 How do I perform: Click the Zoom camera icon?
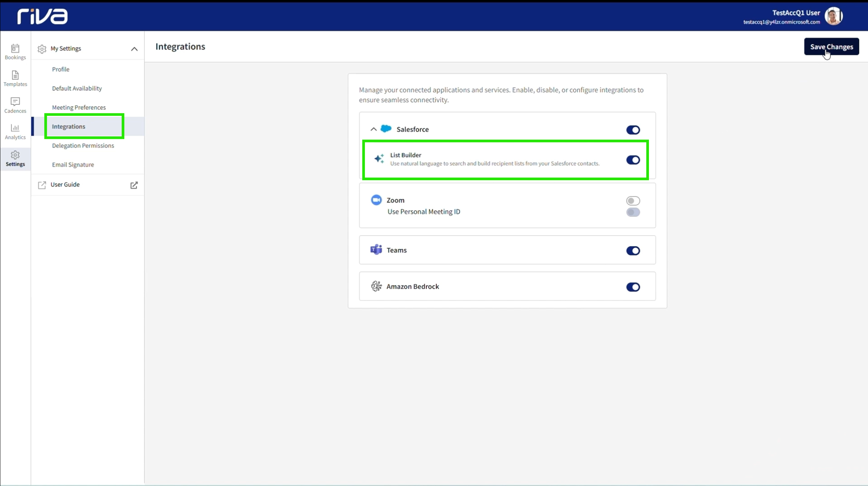(x=376, y=200)
